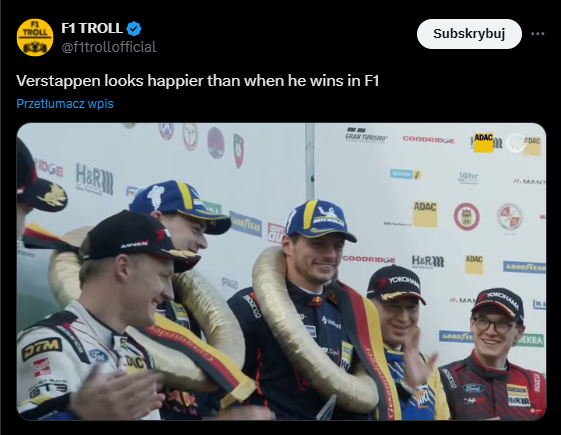Image resolution: width=561 pixels, height=435 pixels.
Task: Click the DTM patch on the white suit
Action: pos(42,349)
